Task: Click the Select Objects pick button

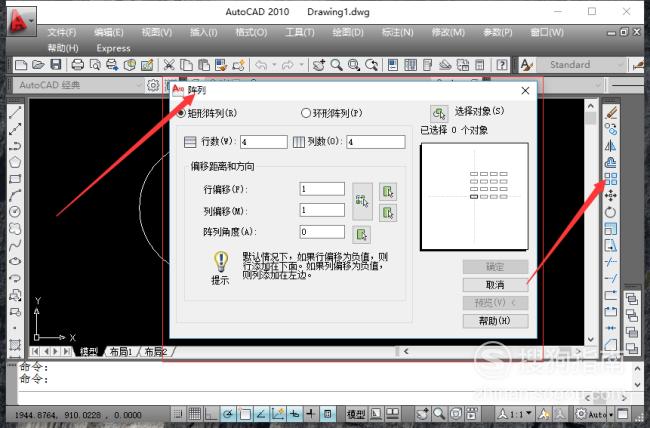Action: pos(439,113)
